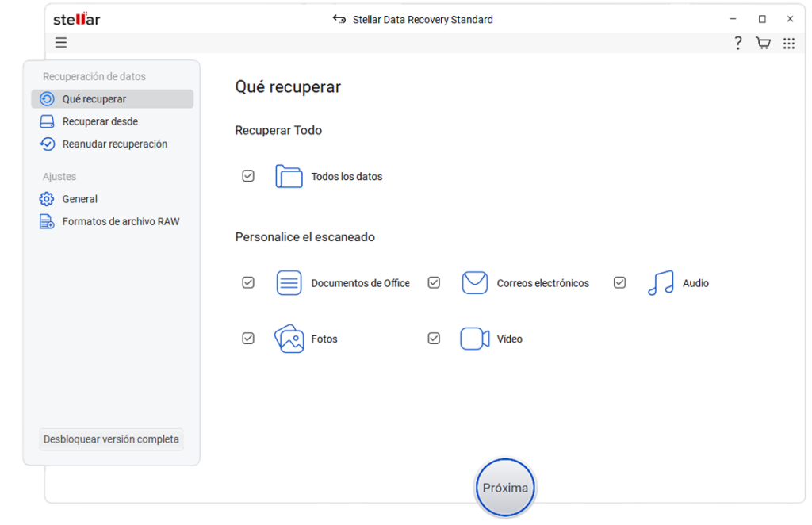Click the Fotos pictures icon
812x525 pixels.
click(289, 339)
